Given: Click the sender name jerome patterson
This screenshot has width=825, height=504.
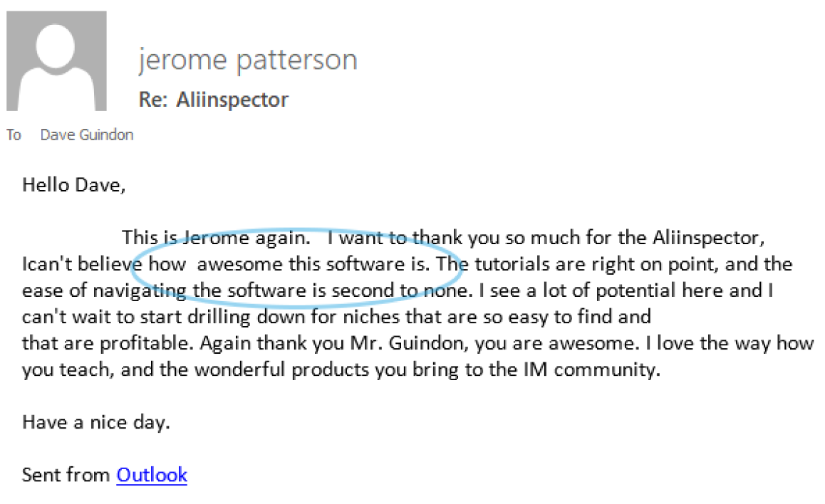Looking at the screenshot, I should [247, 60].
